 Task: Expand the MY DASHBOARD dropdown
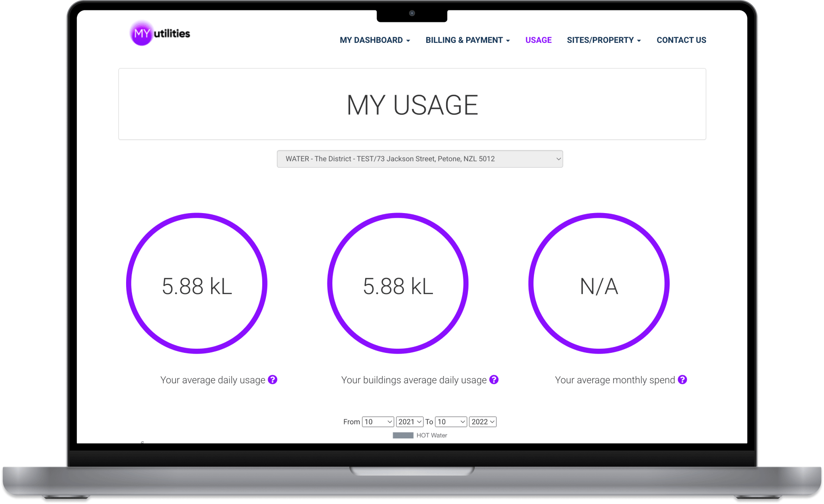point(374,40)
